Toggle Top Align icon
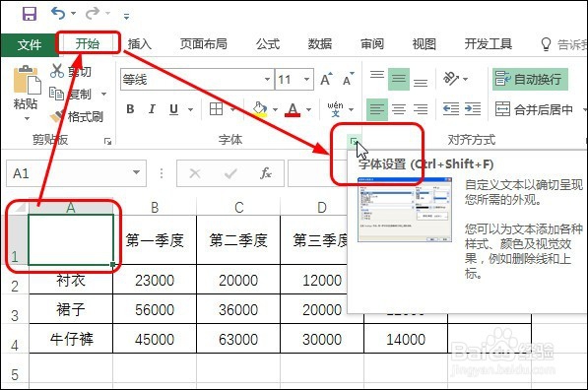The width and height of the screenshot is (588, 390). 377,75
